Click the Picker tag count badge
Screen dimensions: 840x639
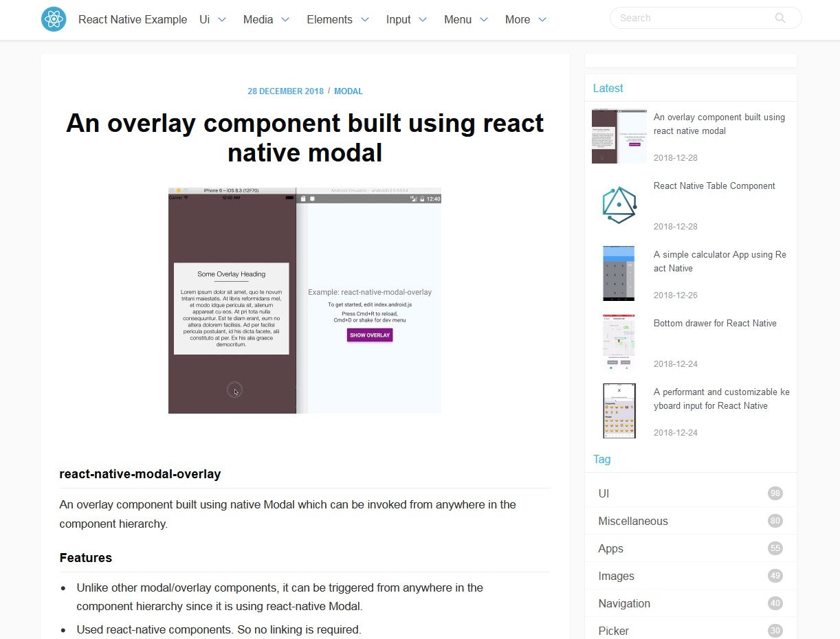point(775,630)
